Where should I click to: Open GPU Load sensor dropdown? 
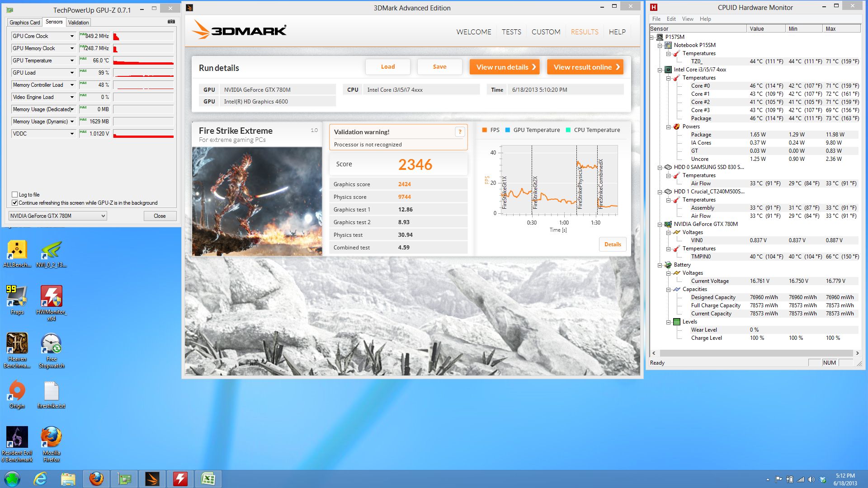[x=72, y=73]
